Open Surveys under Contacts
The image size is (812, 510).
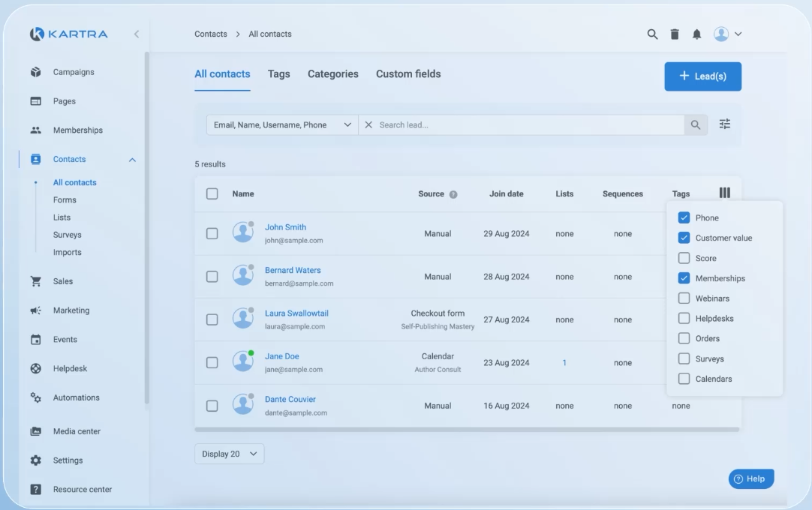tap(68, 235)
